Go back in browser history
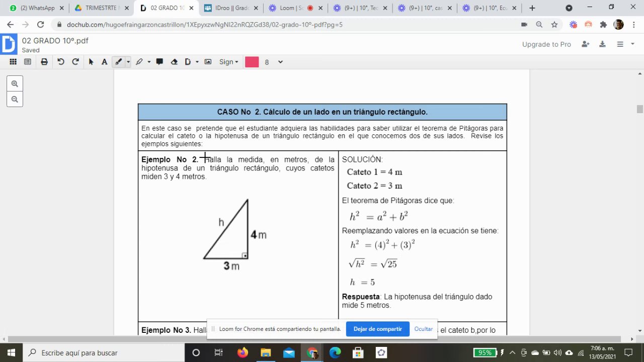The image size is (644, 362). coord(11,24)
